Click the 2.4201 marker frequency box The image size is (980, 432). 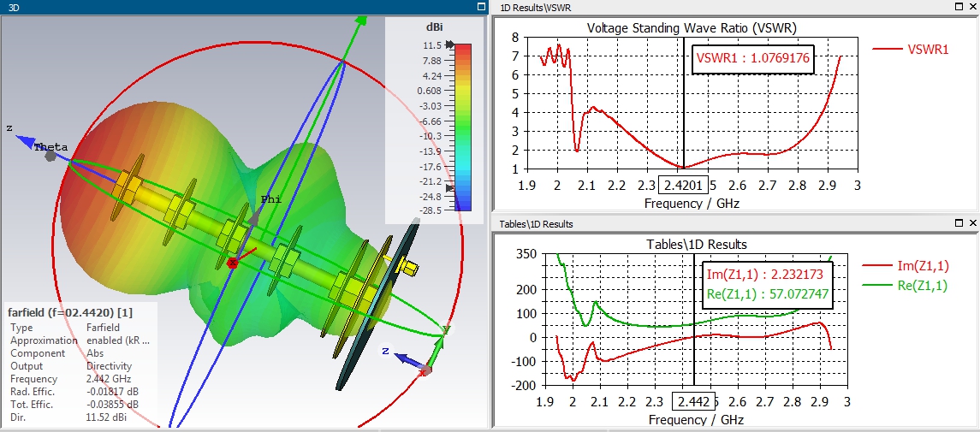point(683,186)
